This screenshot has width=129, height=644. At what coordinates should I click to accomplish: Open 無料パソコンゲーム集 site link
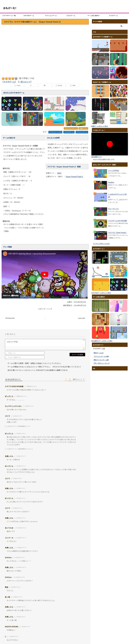click(x=101, y=360)
